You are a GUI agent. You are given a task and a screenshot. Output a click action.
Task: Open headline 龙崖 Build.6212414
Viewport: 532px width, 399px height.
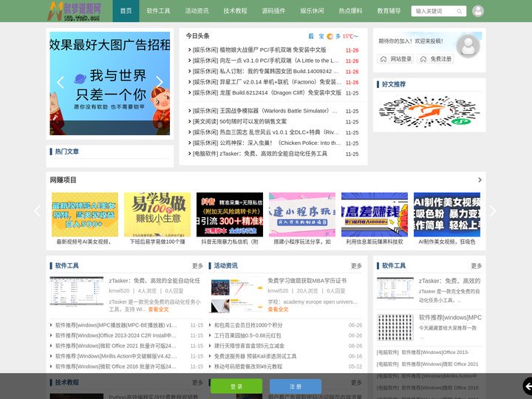pyautogui.click(x=267, y=92)
